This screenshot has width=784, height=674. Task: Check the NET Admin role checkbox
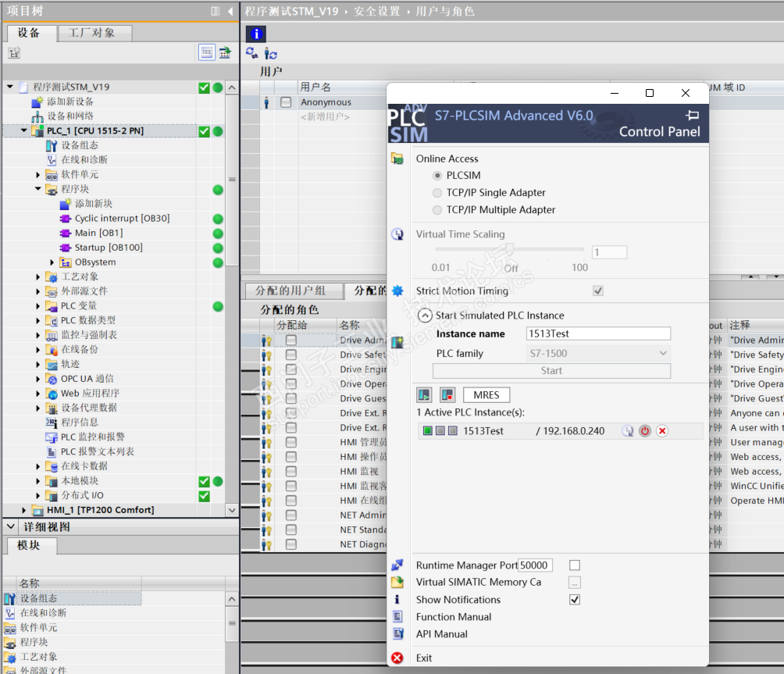(x=291, y=515)
